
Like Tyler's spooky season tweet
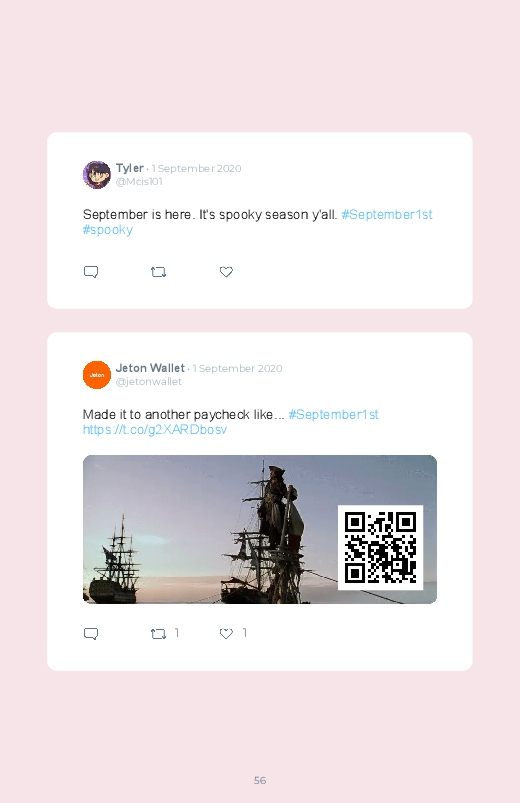(x=226, y=272)
